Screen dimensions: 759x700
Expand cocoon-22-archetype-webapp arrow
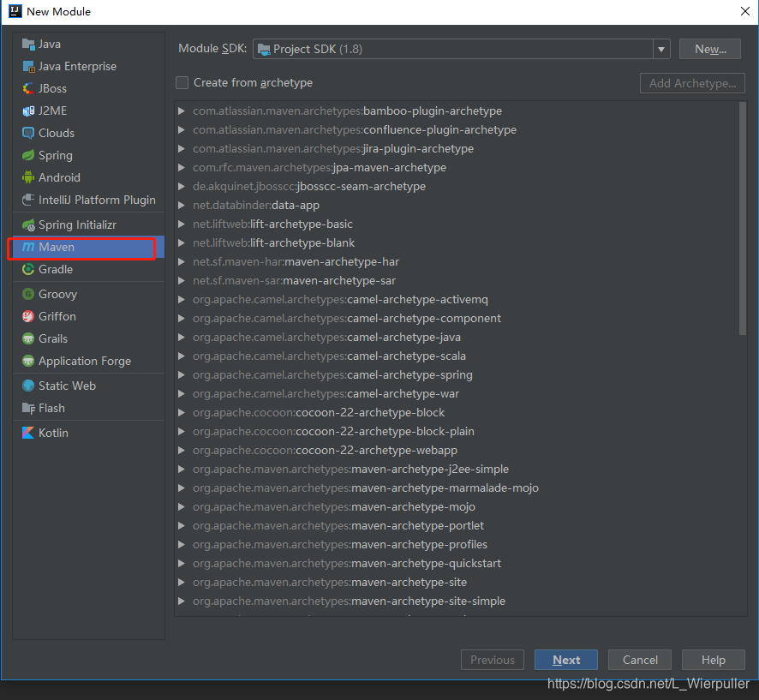coord(181,450)
